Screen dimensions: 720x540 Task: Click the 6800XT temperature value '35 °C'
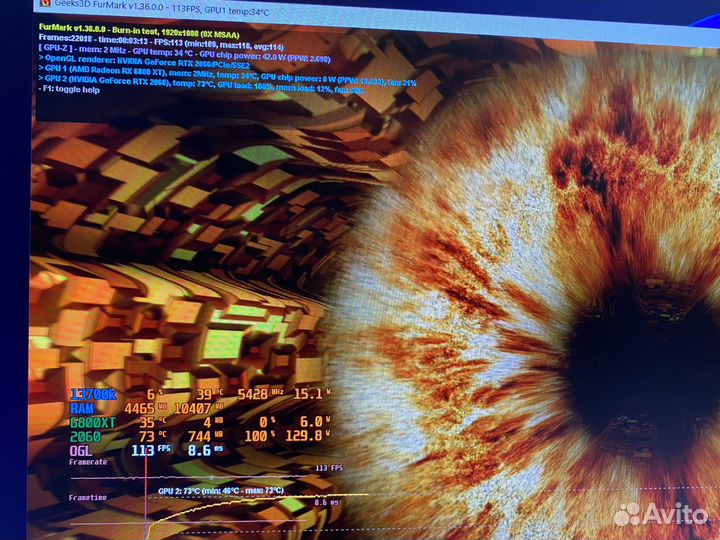tap(153, 422)
